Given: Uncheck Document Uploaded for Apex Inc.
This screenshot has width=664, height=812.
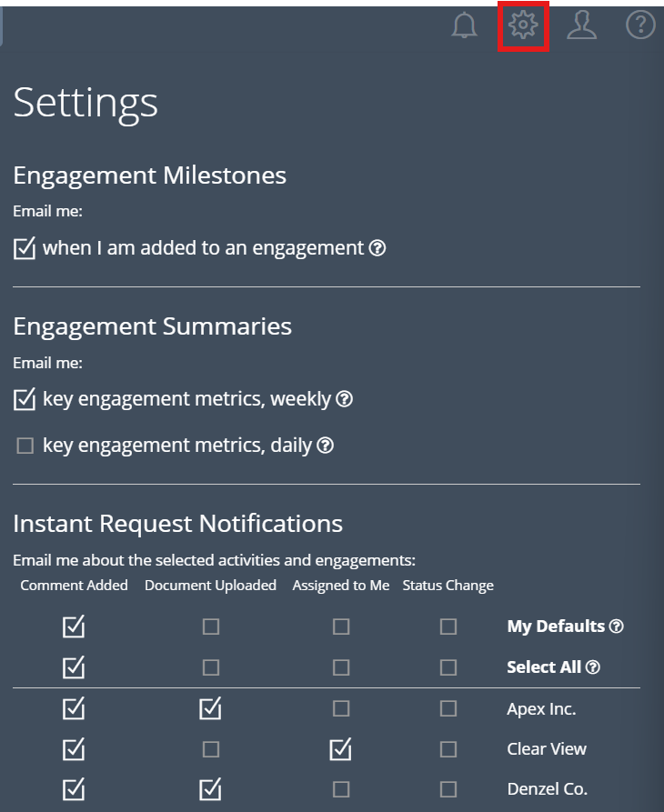Looking at the screenshot, I should click(x=211, y=708).
